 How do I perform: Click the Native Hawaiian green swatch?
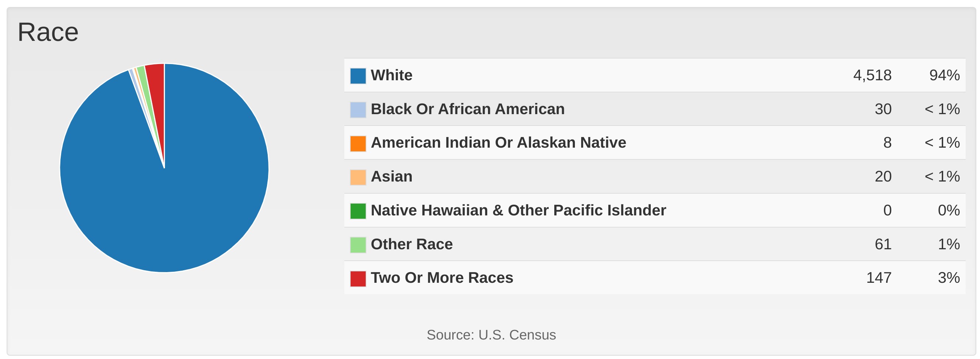(x=358, y=211)
